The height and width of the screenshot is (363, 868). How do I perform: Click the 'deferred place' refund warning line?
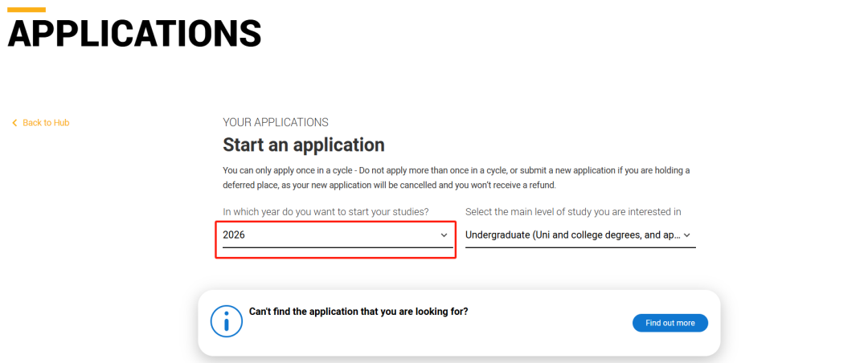pyautogui.click(x=389, y=186)
